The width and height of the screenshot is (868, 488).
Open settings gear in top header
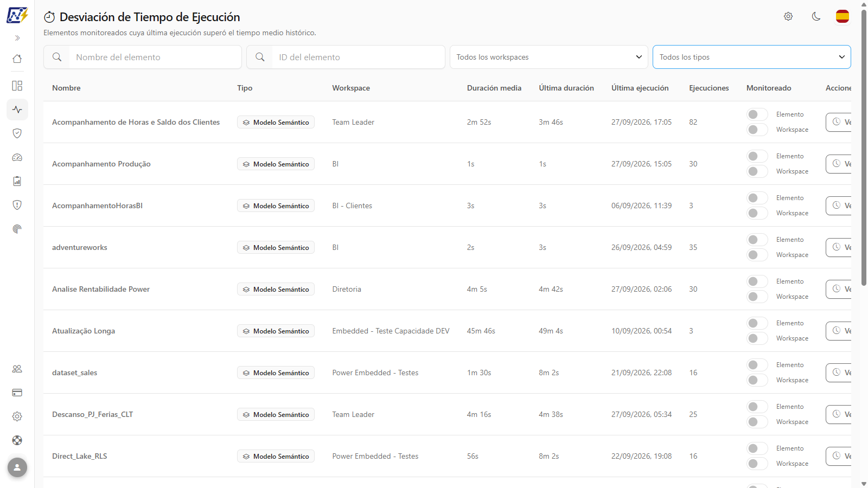[x=788, y=16]
